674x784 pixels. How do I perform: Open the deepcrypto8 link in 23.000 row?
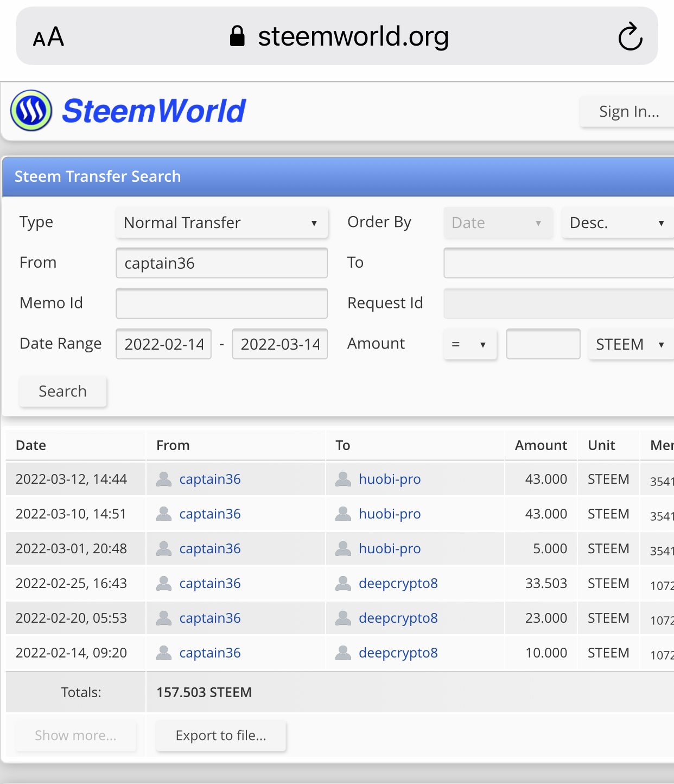pos(398,618)
